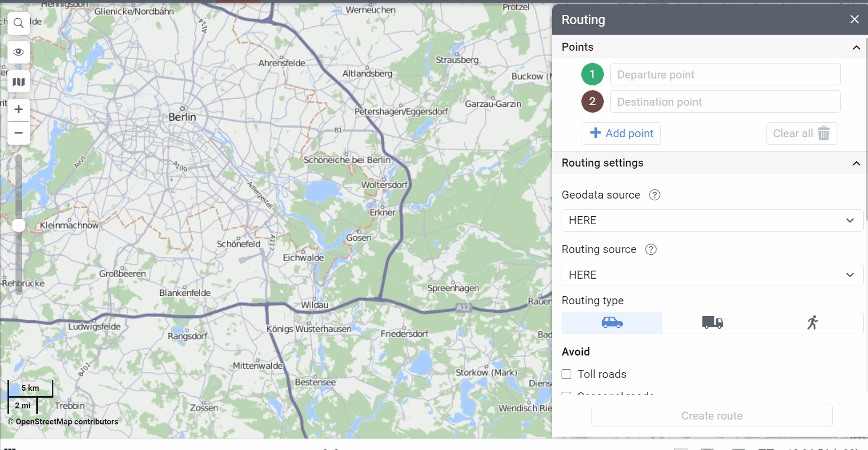
Task: Open the map layers selector icon
Action: coord(19,82)
